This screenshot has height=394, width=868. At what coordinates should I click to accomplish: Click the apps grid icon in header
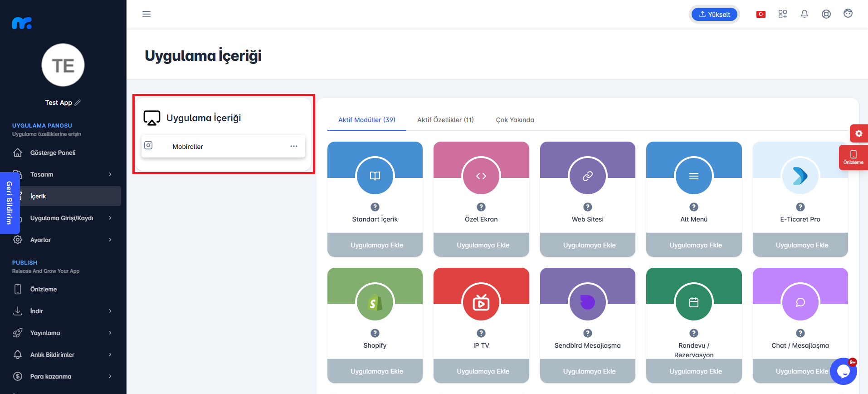click(783, 14)
